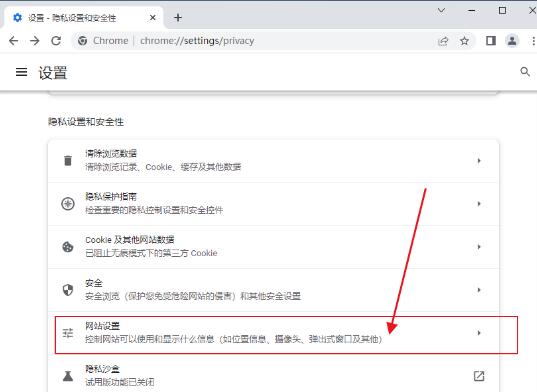
Task: Open the profile avatar menu
Action: 512,41
